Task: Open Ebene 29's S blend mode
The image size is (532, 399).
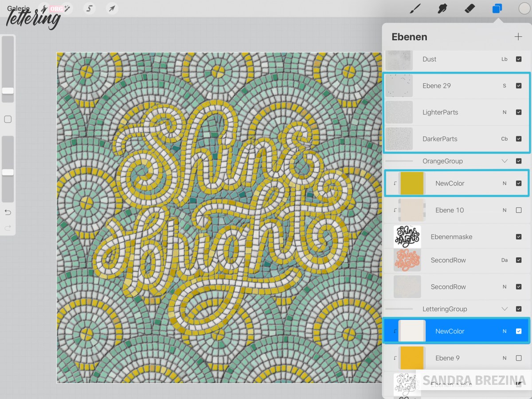Action: (x=505, y=86)
